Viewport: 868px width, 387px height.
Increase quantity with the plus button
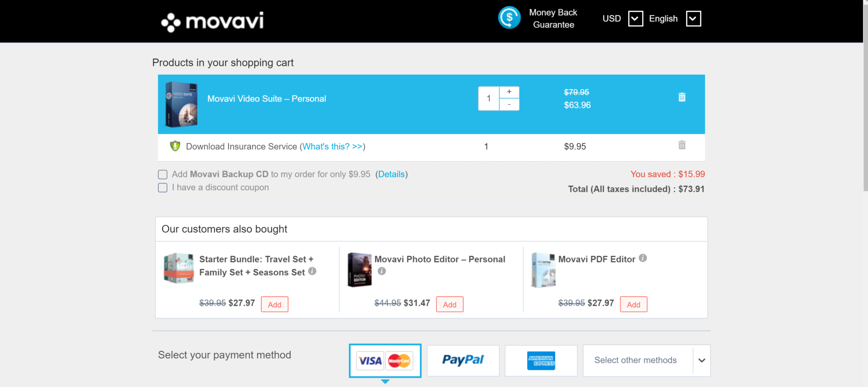pyautogui.click(x=509, y=92)
